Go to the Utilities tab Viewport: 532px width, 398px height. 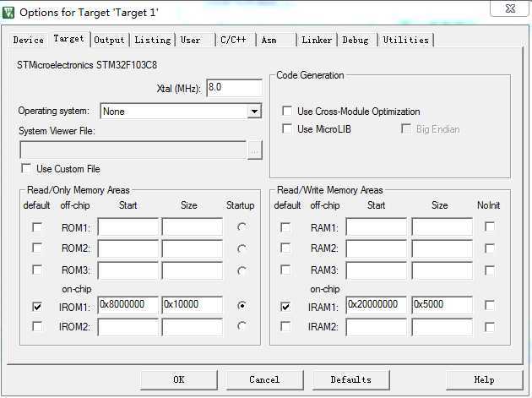(406, 40)
